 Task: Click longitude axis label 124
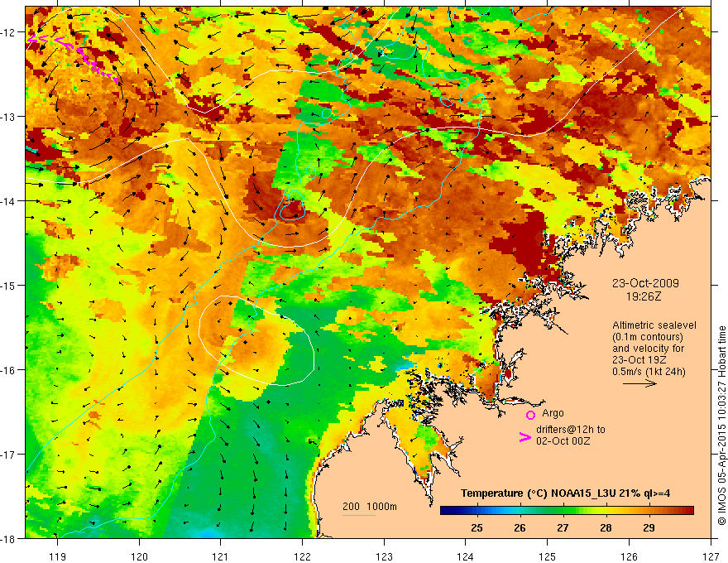[x=466, y=556]
